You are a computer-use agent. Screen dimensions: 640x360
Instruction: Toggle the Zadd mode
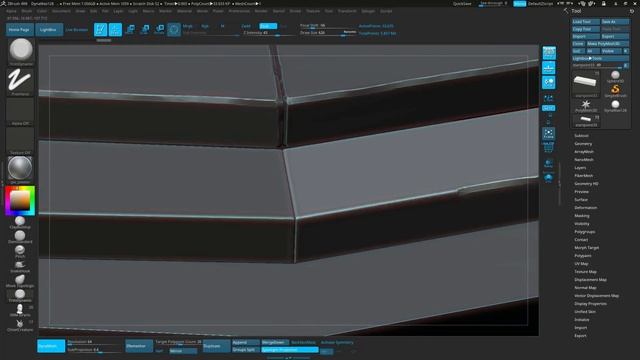(x=246, y=26)
